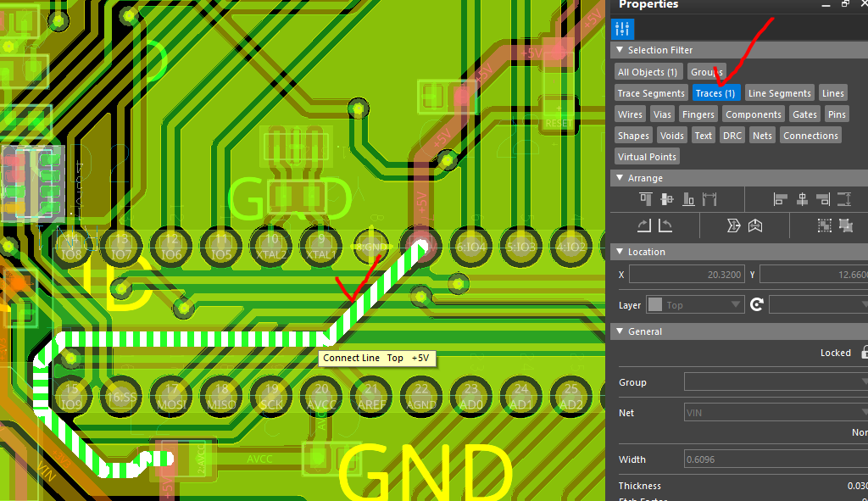Ungroup the selected objects
868x501 pixels.
[846, 225]
